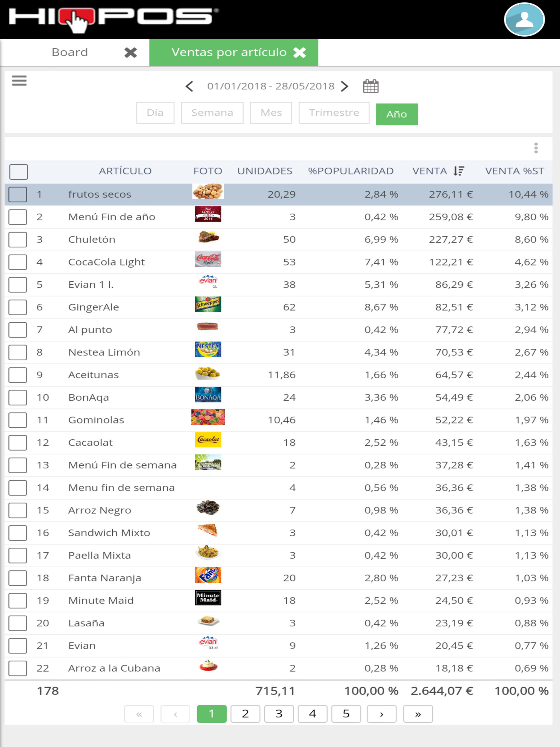
Task: Click the Nestea Limón image
Action: pos(208,349)
